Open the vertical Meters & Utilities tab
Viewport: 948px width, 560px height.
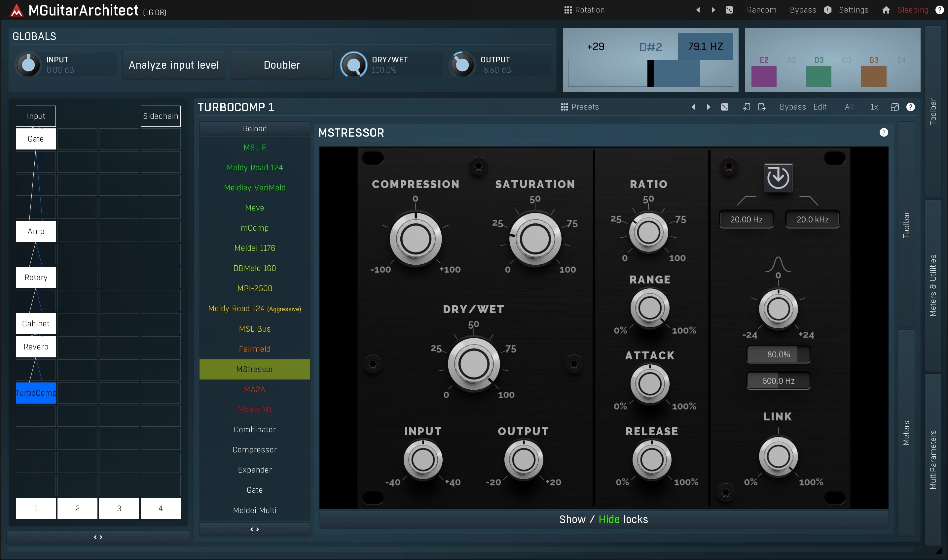pyautogui.click(x=932, y=285)
